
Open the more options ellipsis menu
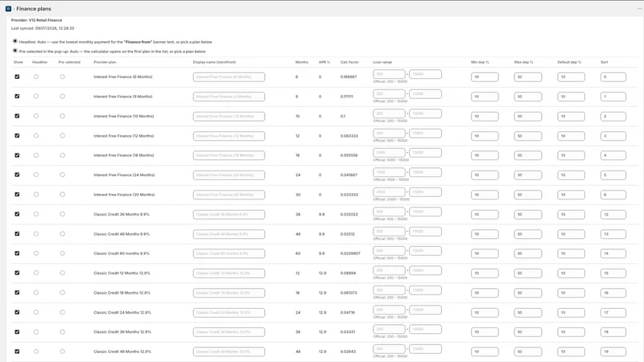point(639,9)
